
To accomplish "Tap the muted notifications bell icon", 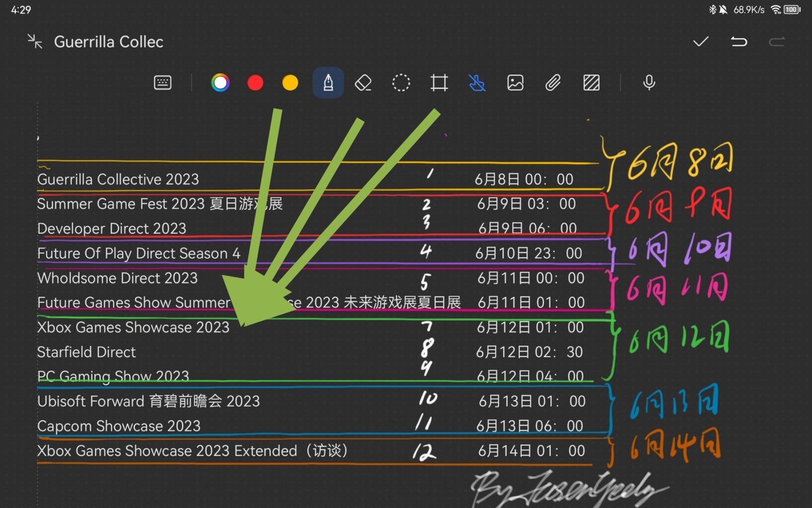I will 723,9.
